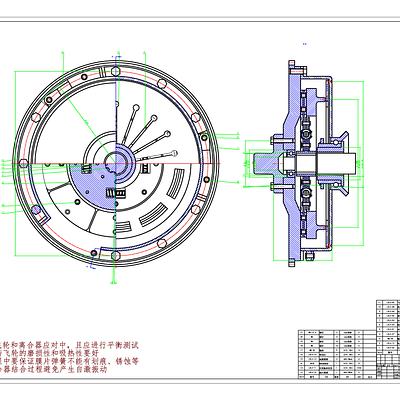Click the tall parts list column at the right edge

[x=388, y=339]
